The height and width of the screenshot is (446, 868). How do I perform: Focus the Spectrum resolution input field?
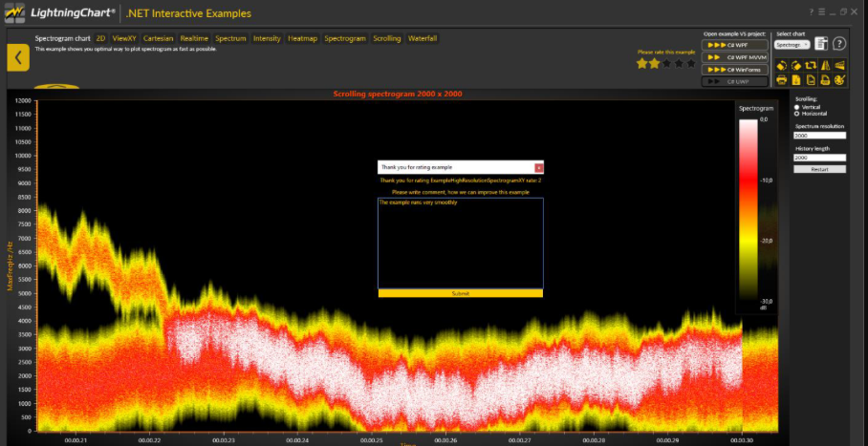pos(820,136)
